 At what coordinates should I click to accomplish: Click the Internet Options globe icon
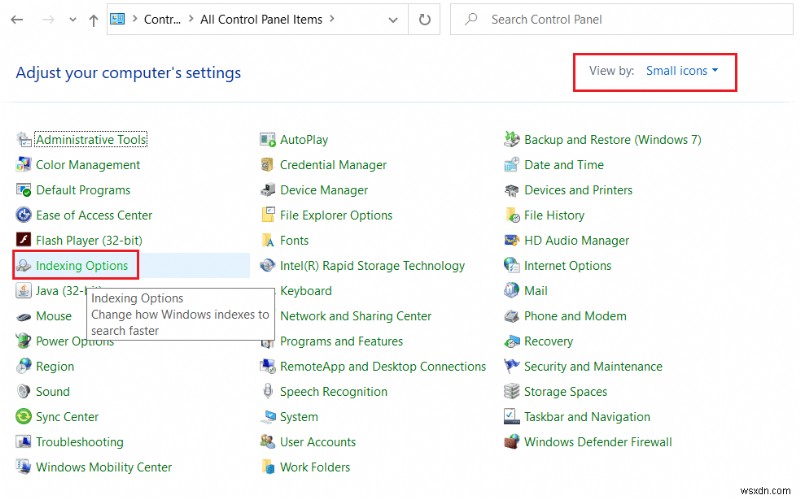[512, 266]
